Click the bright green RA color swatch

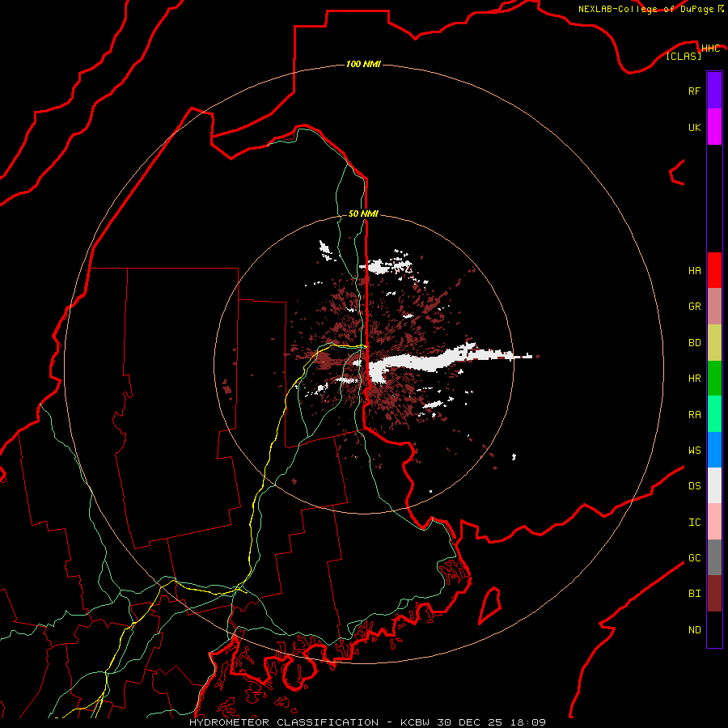(714, 414)
